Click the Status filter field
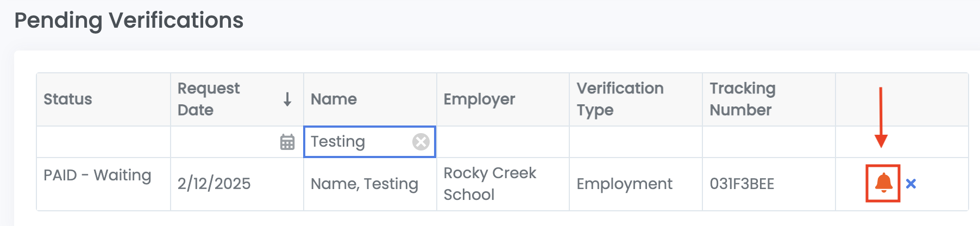Viewport: 980px width, 226px height. 103,142
